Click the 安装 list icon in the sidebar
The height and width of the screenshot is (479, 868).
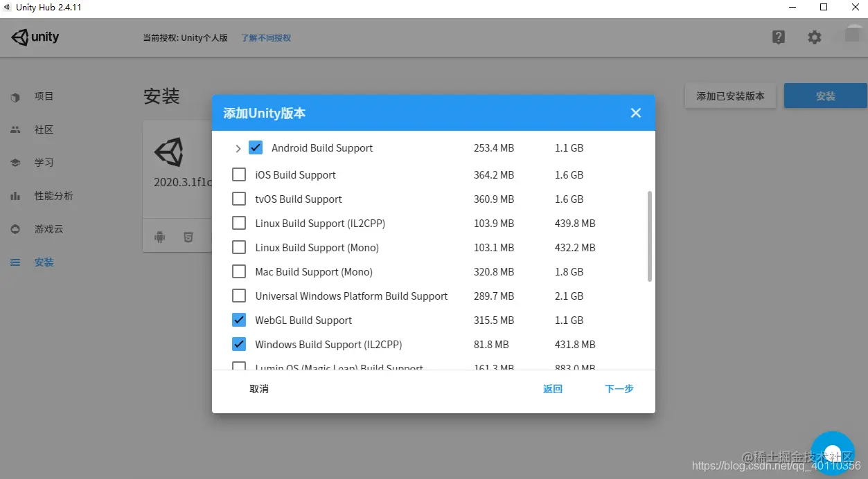[x=15, y=262]
